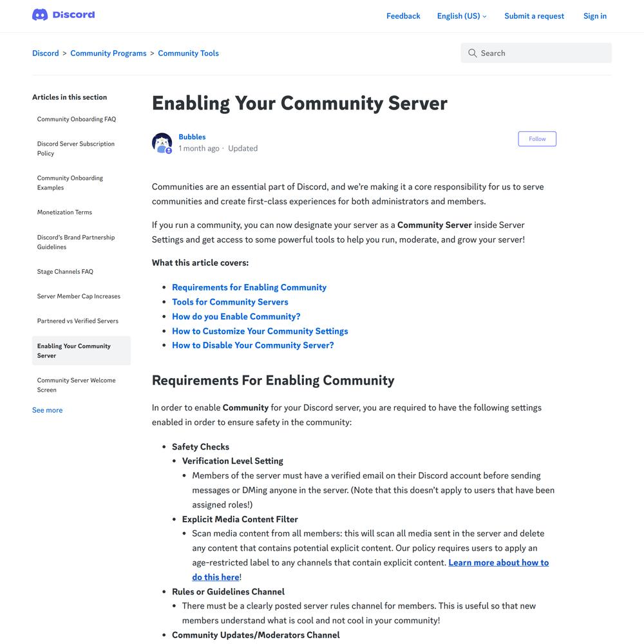
Task: Click the '1 month ago' timestamp
Action: 199,148
